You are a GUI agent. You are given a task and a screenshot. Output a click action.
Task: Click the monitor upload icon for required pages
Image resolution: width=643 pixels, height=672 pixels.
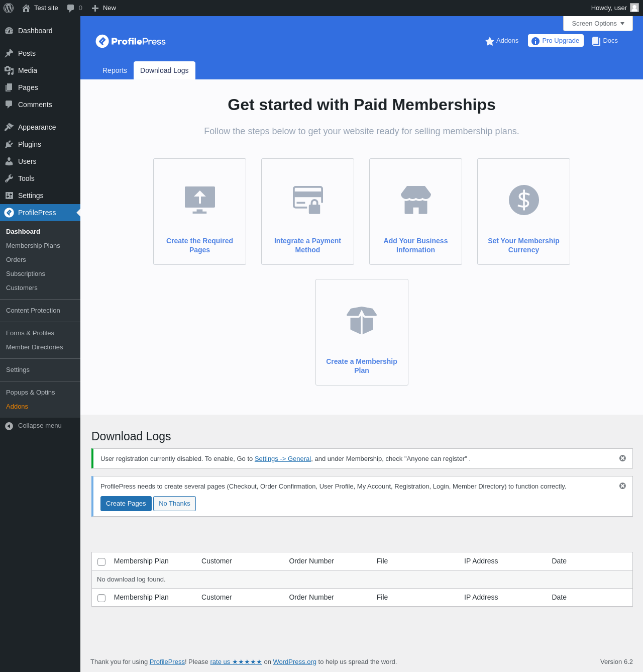click(x=200, y=200)
